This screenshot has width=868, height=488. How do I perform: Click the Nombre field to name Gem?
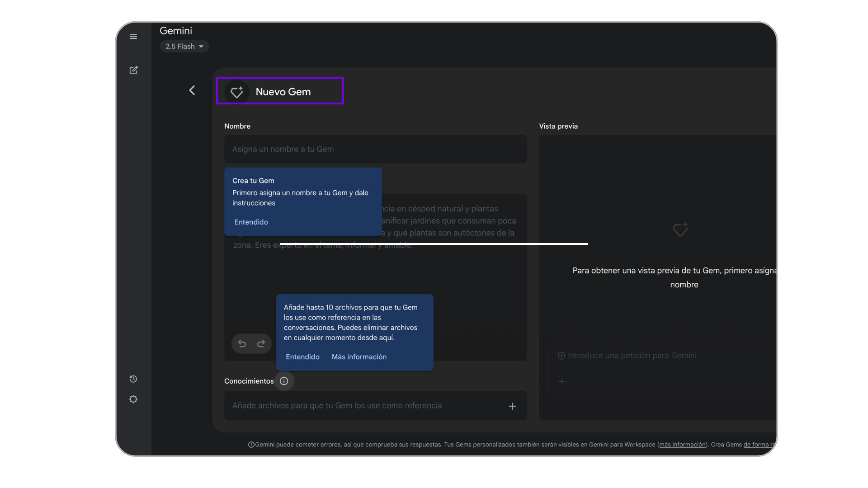click(376, 149)
